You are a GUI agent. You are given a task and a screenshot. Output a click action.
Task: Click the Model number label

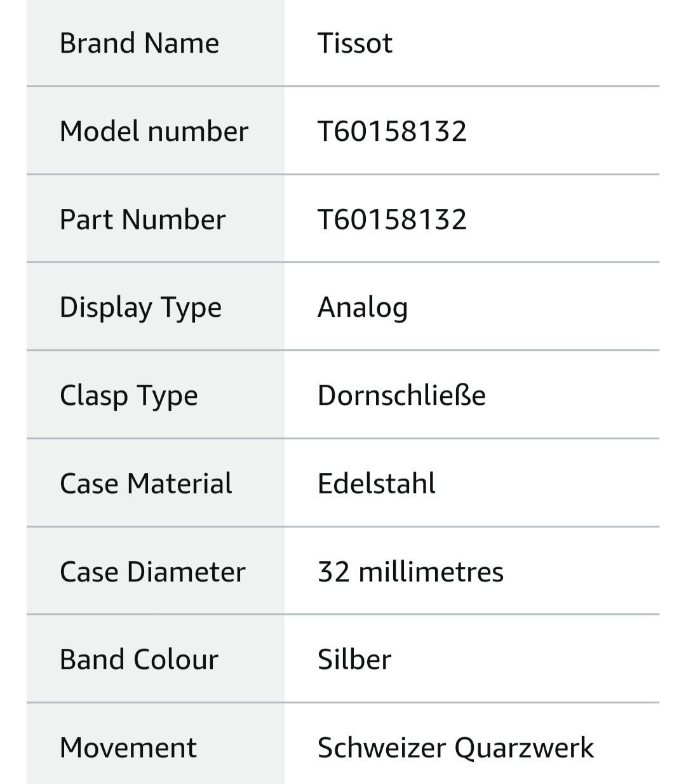point(154,131)
